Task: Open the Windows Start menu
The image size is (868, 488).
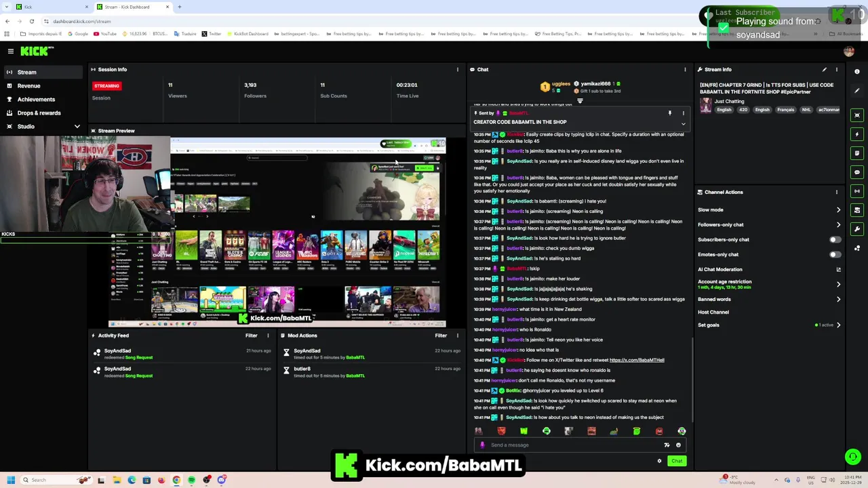Action: [x=10, y=480]
